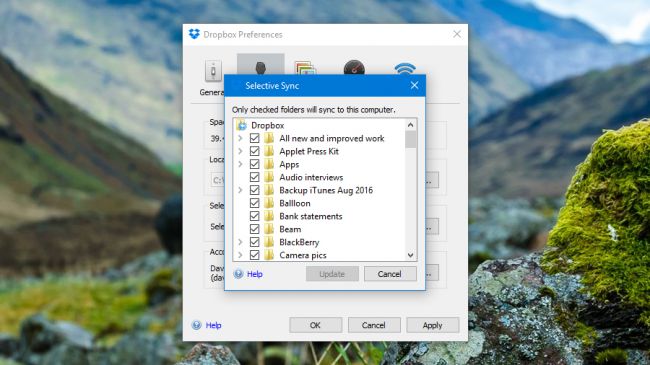
Task: Open the Help link in Dropbox Preferences
Action: tap(213, 325)
